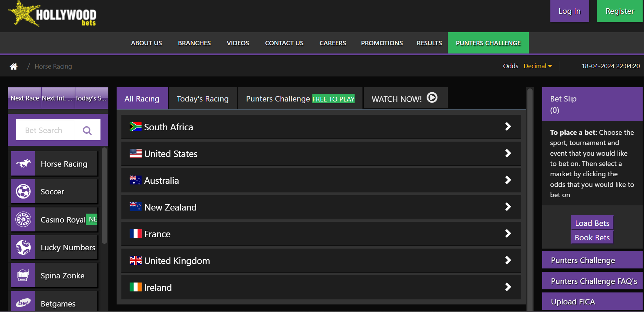Expand the Australia racing row chevron
Image resolution: width=644 pixels, height=312 pixels.
tap(508, 180)
